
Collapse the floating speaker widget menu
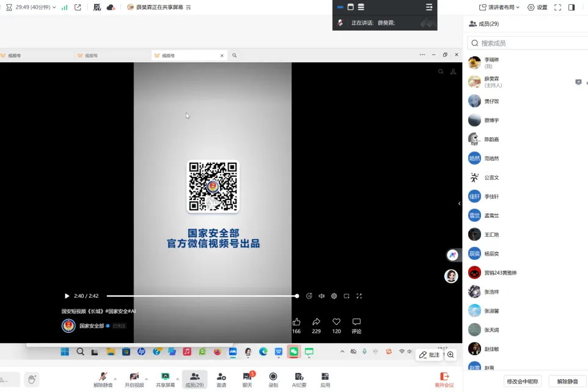[429, 7]
